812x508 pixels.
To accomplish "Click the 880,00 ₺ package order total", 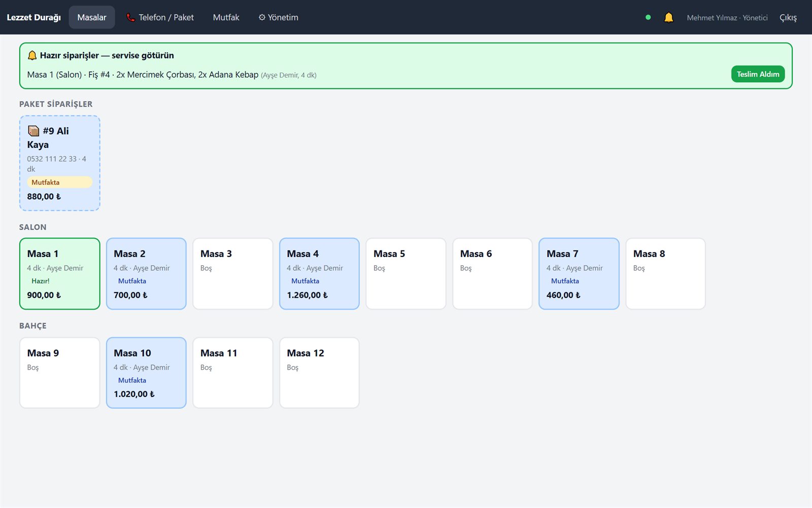I will 44,197.
